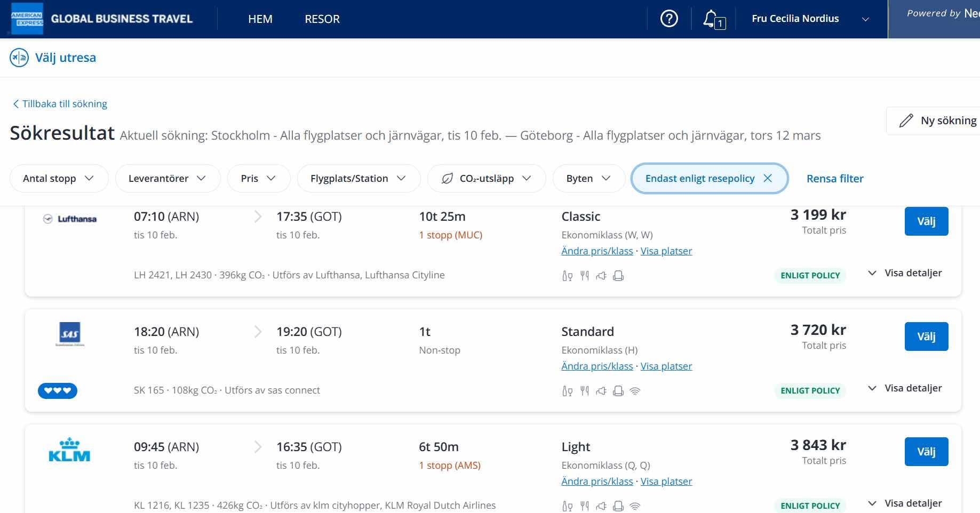Expand Visa detaljer for the SAS flight
Viewport: 980px width, 513px height.
(905, 388)
